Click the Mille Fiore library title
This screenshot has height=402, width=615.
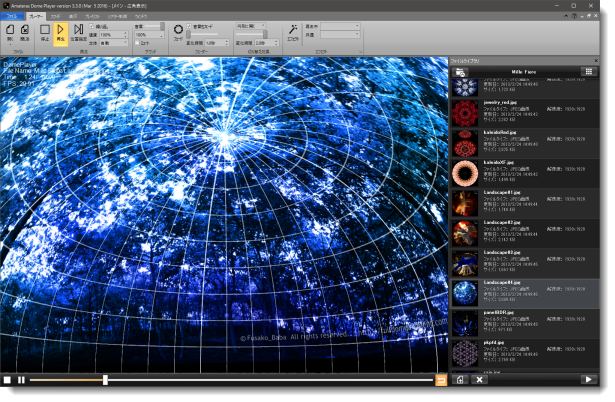523,72
